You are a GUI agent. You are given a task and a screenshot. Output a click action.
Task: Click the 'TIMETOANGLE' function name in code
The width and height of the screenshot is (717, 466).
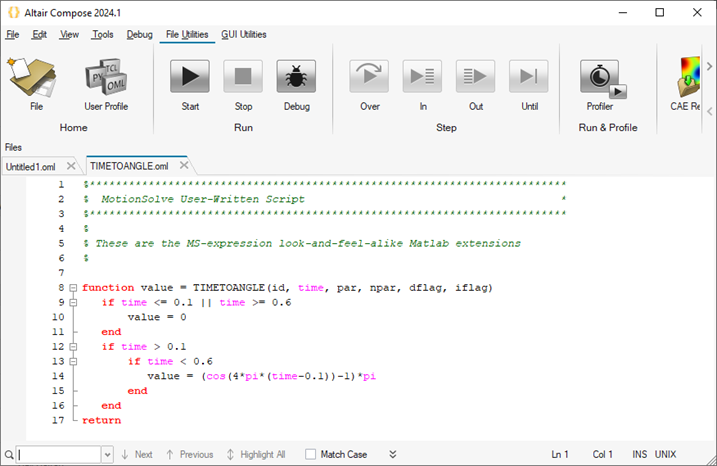pyautogui.click(x=229, y=288)
